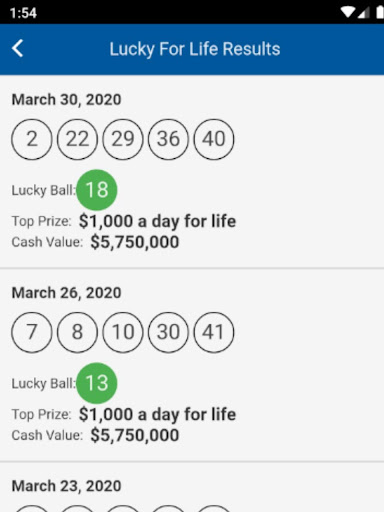Tap green Lucky Ball 18
This screenshot has width=384, height=512.
pos(97,190)
